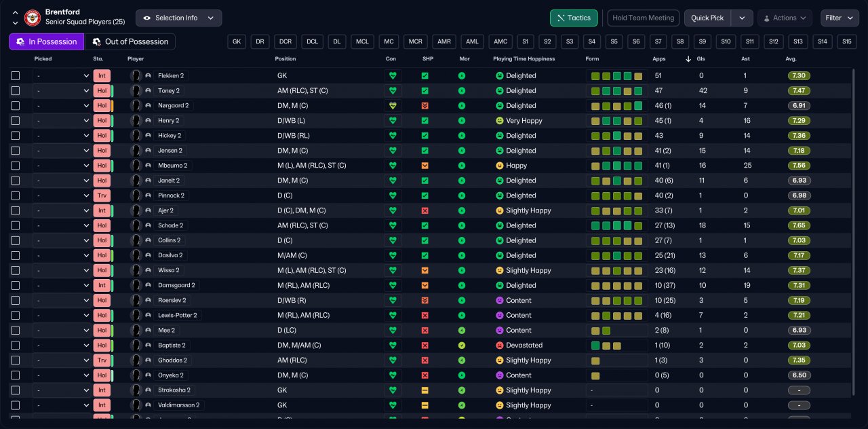Viewport: 868px width, 429px height.
Task: Expand the Filter dropdown
Action: [840, 18]
